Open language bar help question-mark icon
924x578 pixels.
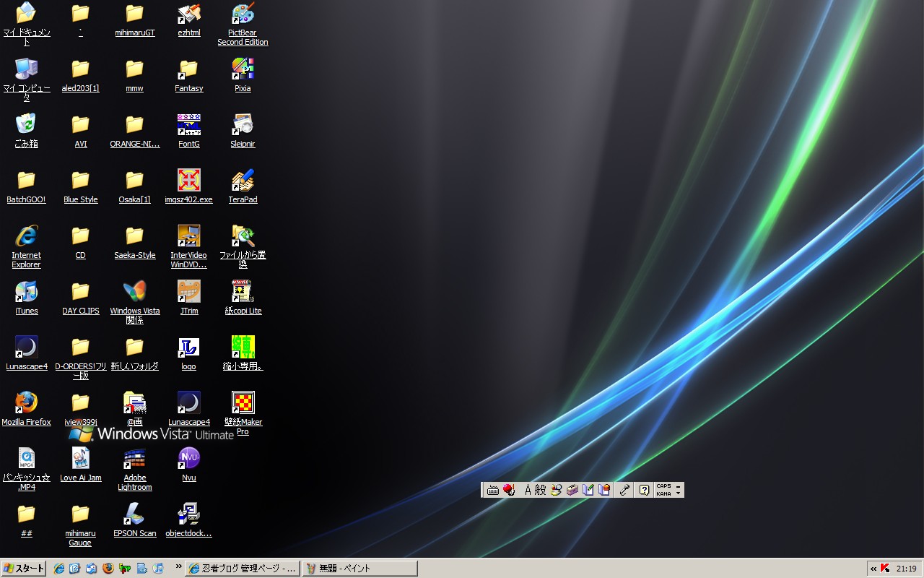pos(645,490)
